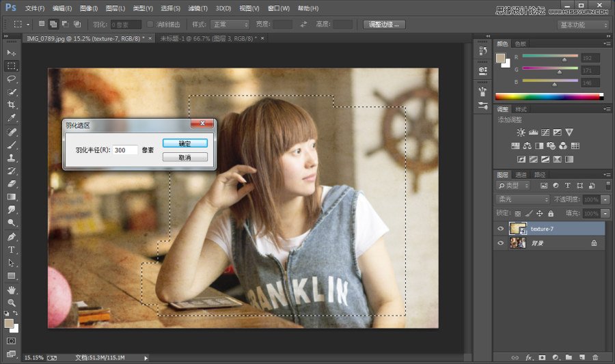The width and height of the screenshot is (615, 364).
Task: Toggle lock all for layer
Action: [x=551, y=214]
